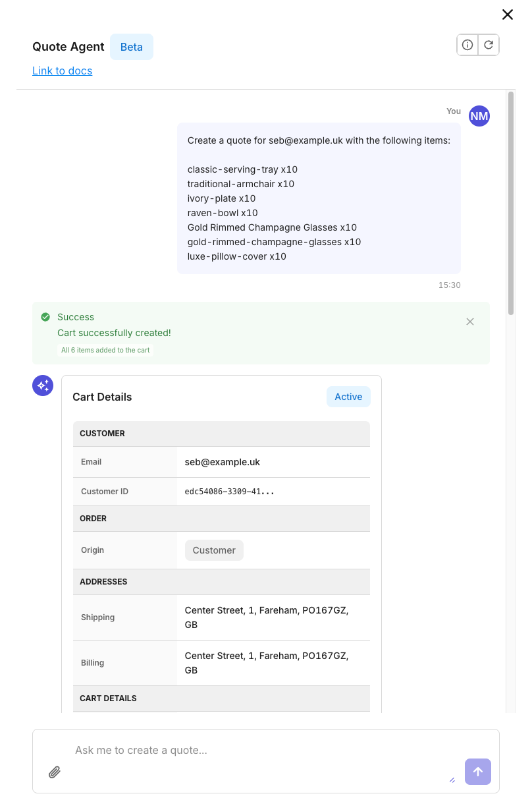Open the info icon in header

point(467,45)
